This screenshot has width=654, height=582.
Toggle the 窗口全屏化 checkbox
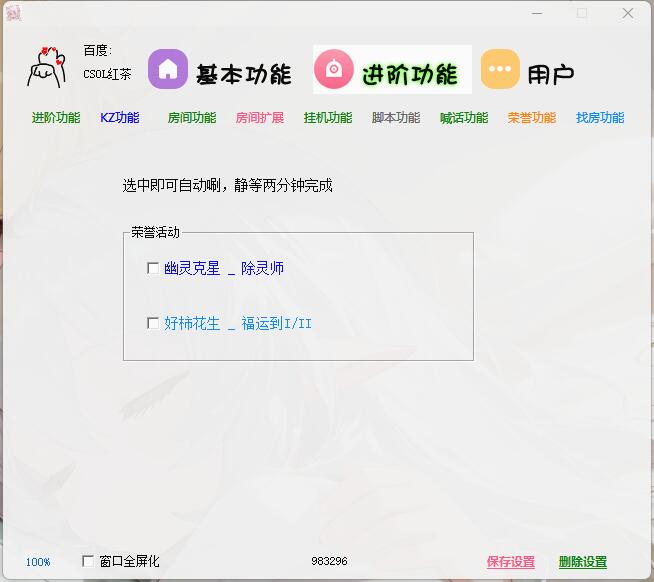coord(88,561)
